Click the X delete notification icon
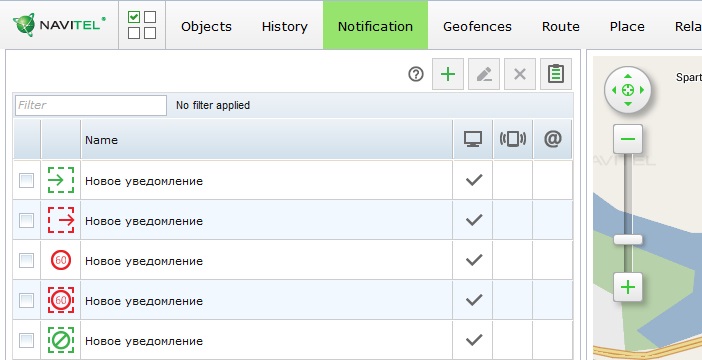 520,74
